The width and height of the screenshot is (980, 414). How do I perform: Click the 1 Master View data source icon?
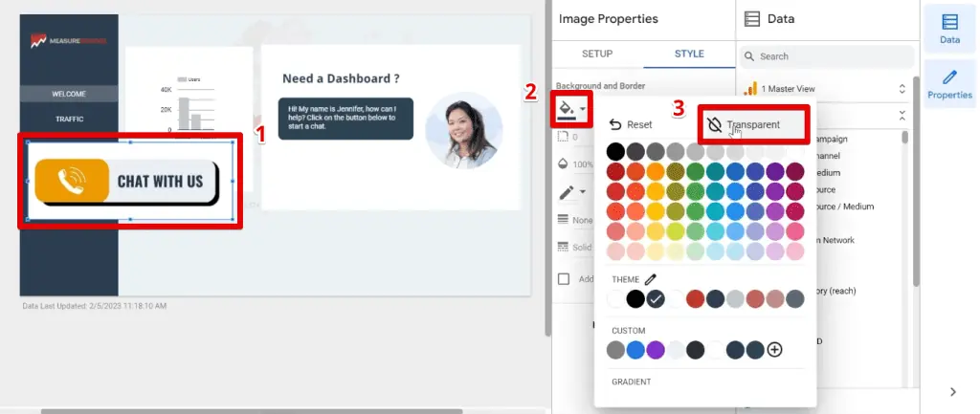click(750, 89)
